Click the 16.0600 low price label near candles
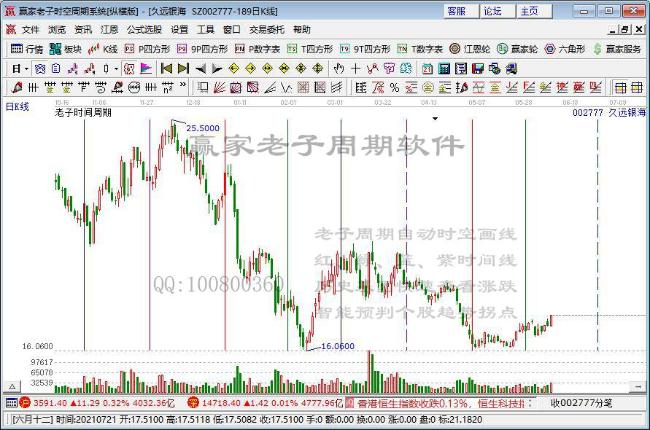This screenshot has width=650, height=430. (x=338, y=346)
